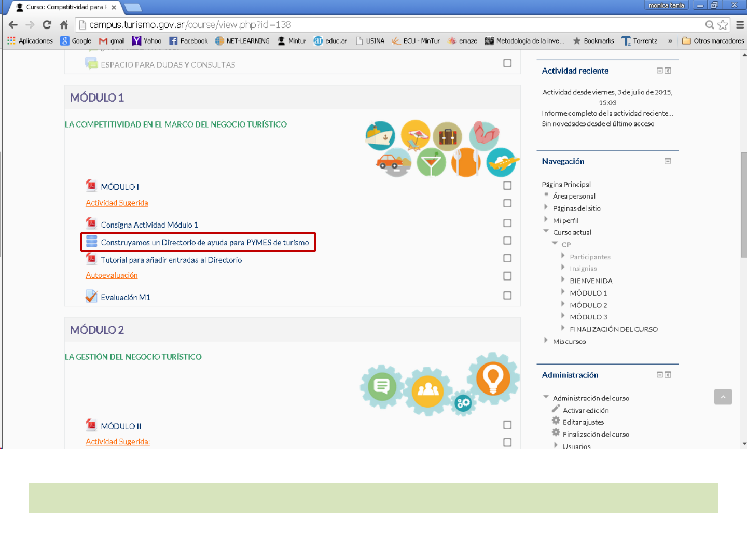Hide the Navegación block using its icon
The image size is (747, 560).
[x=668, y=161]
